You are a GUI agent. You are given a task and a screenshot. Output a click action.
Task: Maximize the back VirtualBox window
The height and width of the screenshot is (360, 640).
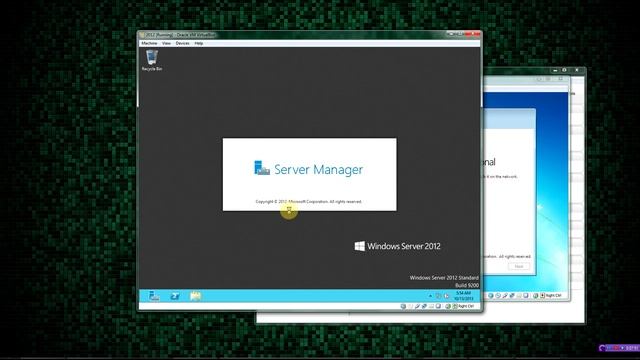[564, 70]
